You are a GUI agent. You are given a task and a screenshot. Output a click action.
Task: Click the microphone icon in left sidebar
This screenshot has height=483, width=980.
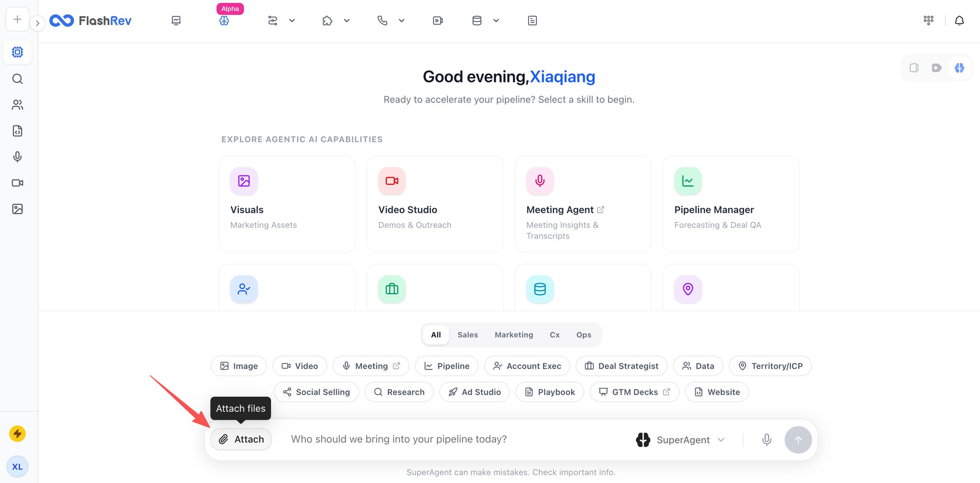18,157
